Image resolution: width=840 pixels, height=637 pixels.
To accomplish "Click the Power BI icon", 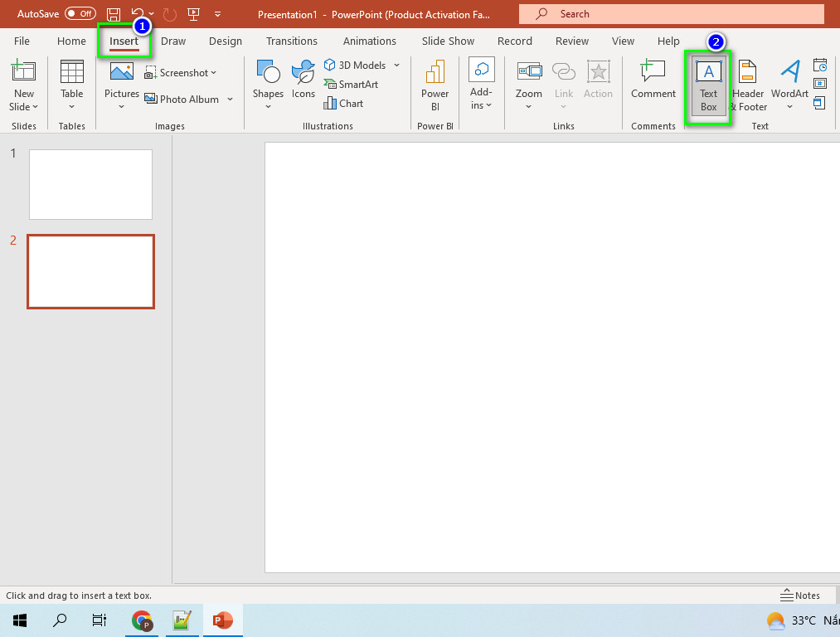I will (435, 71).
